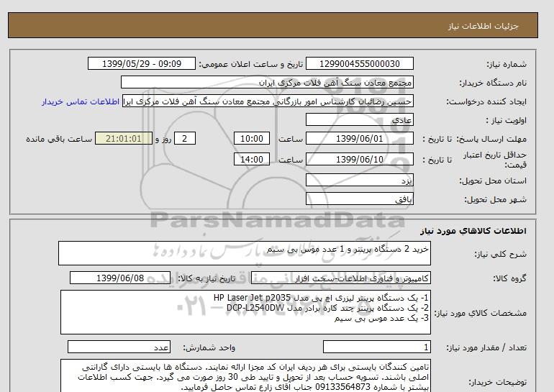Click the label گروه کالا
Image resolution: width=554 pixels, height=392 pixels.
510,278
